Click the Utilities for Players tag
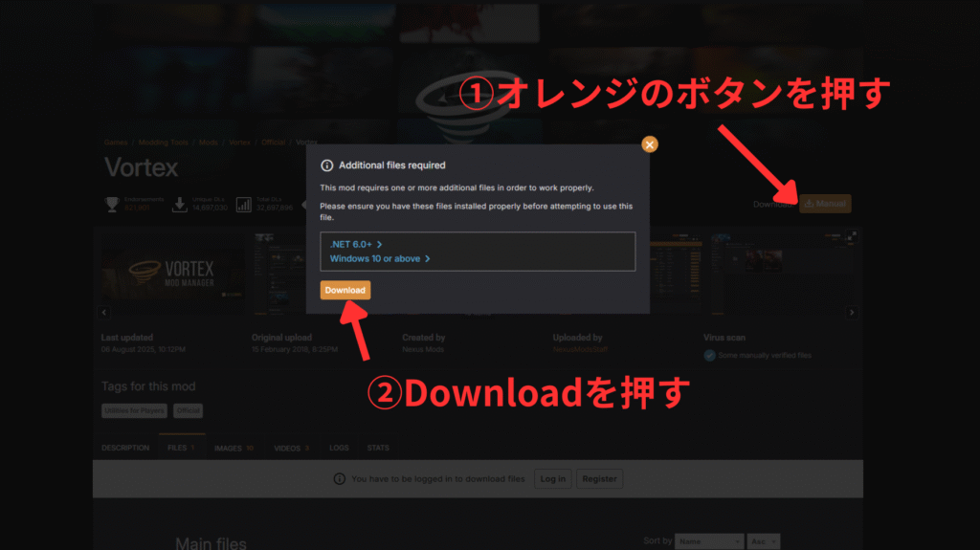This screenshot has height=550, width=980. tap(134, 410)
